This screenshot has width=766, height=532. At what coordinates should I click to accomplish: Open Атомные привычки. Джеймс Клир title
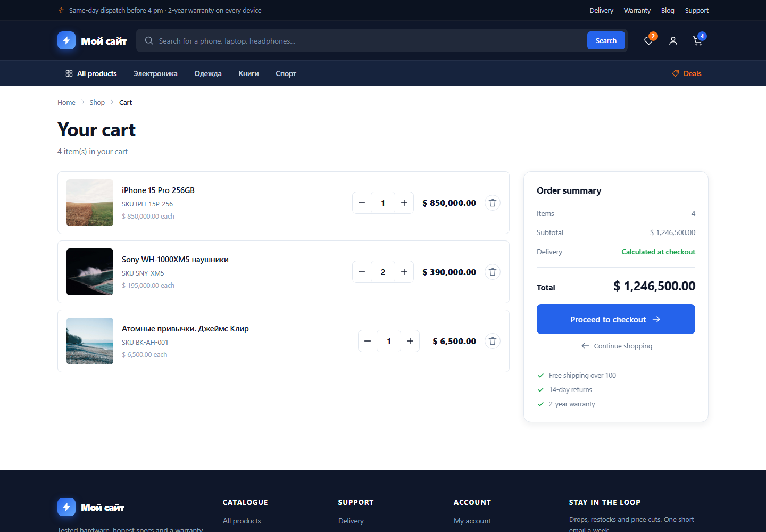(185, 328)
